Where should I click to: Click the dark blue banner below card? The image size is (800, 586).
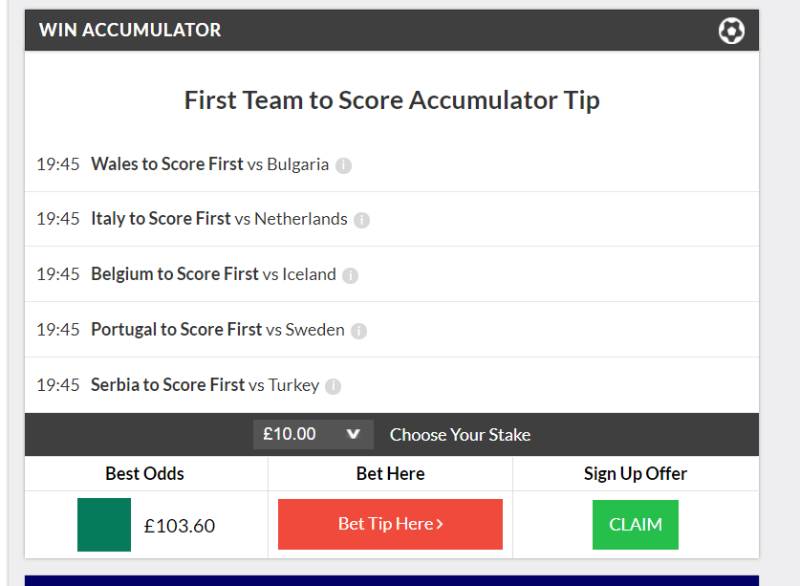(392, 580)
